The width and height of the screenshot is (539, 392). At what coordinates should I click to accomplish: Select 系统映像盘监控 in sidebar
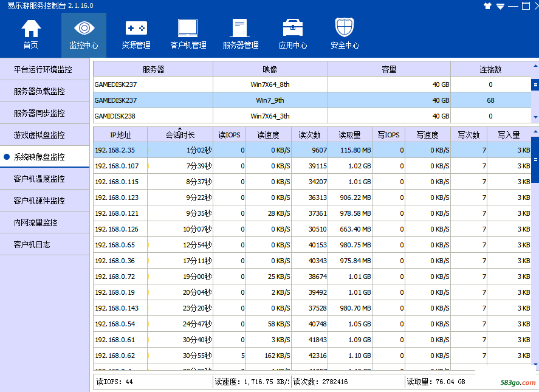tap(45, 157)
